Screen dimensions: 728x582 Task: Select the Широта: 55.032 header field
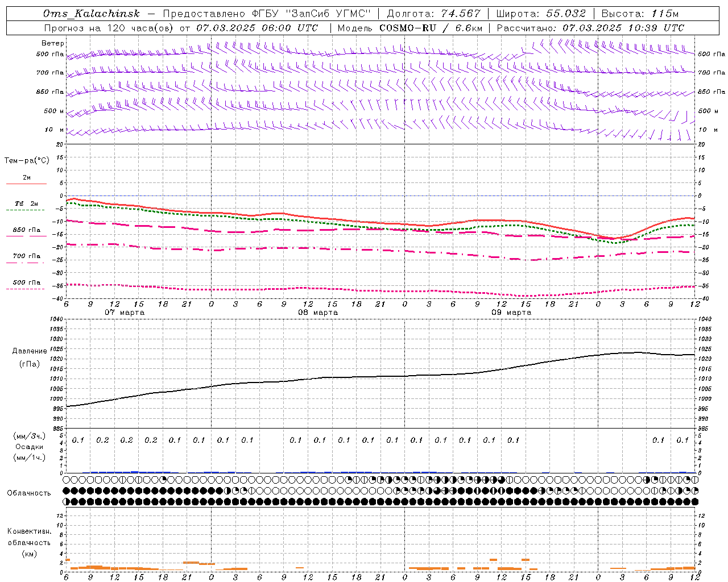point(541,14)
